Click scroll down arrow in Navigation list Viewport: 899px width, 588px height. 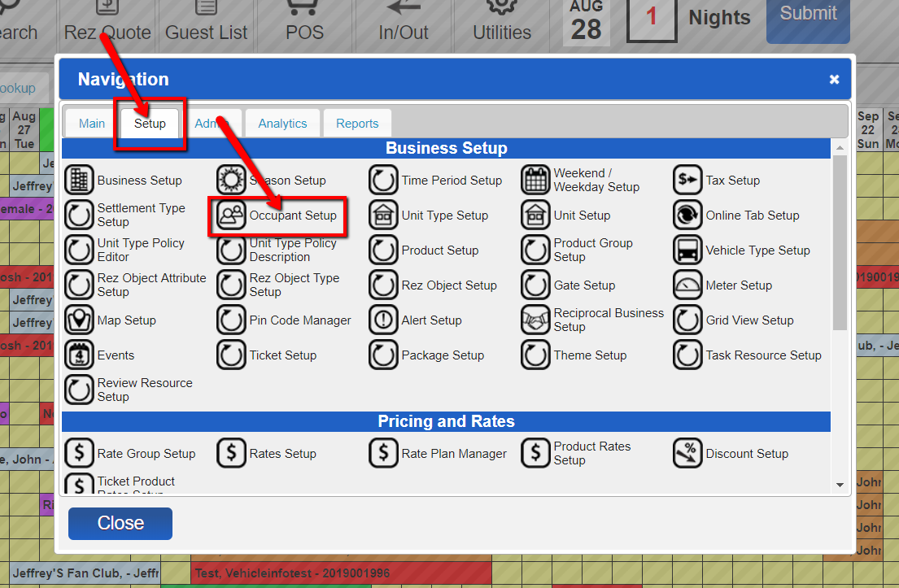[840, 485]
